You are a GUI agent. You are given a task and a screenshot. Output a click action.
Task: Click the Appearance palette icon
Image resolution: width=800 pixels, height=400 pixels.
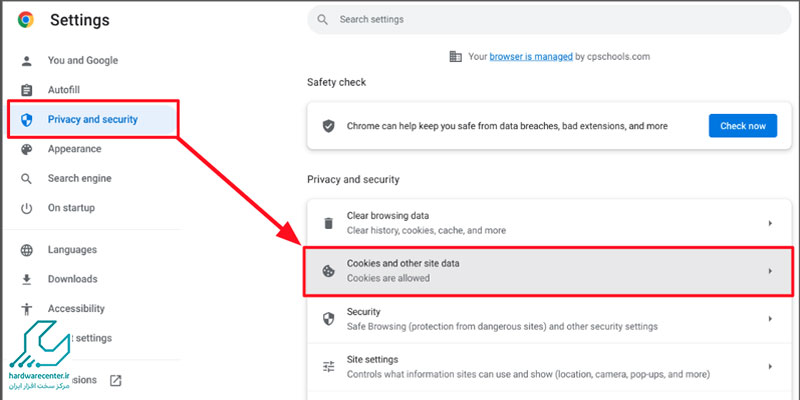(x=26, y=149)
